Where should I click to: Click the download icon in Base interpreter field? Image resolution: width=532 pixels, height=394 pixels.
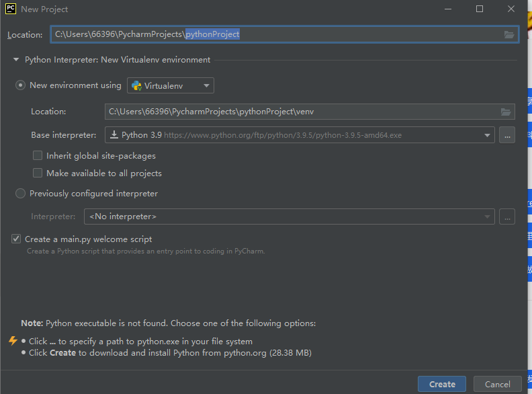point(114,135)
